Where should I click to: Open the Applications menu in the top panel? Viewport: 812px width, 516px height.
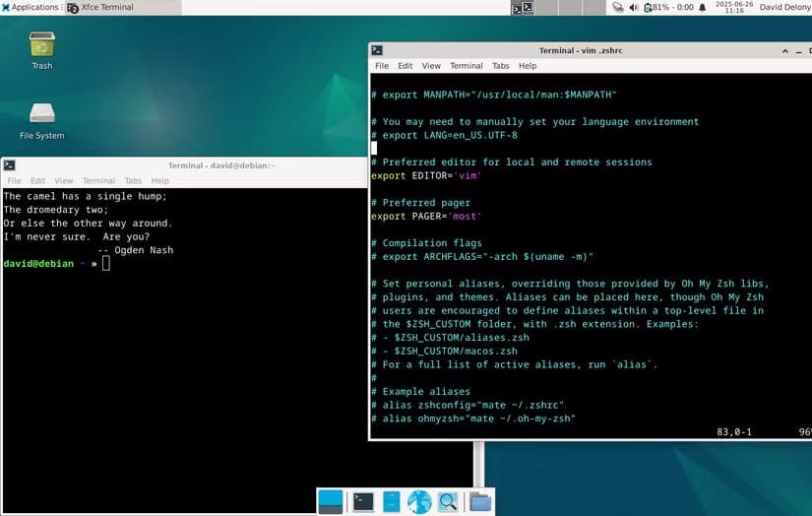(x=31, y=7)
